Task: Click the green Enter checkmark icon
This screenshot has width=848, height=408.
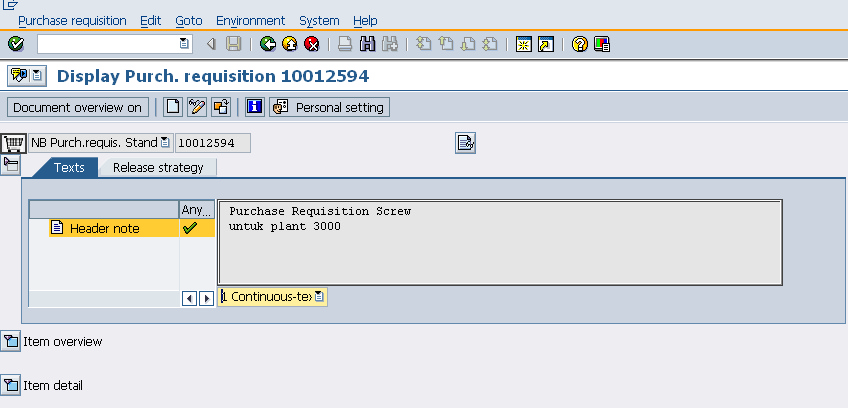Action: click(x=15, y=44)
